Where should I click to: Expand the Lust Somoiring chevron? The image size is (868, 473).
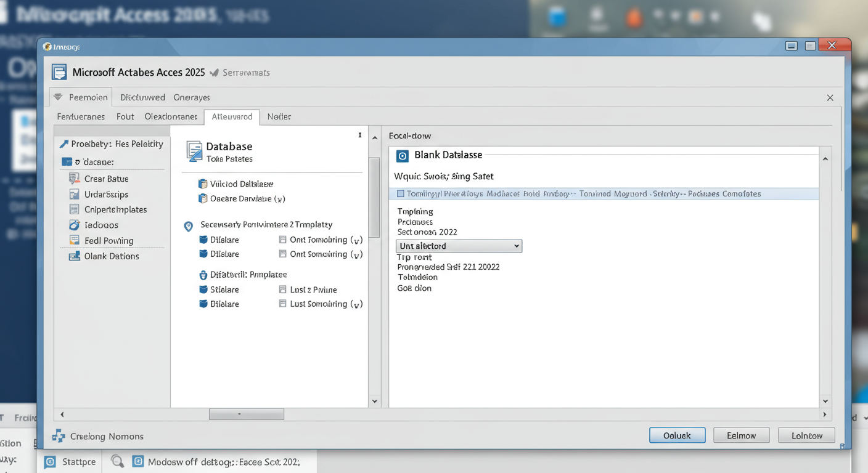pyautogui.click(x=356, y=304)
